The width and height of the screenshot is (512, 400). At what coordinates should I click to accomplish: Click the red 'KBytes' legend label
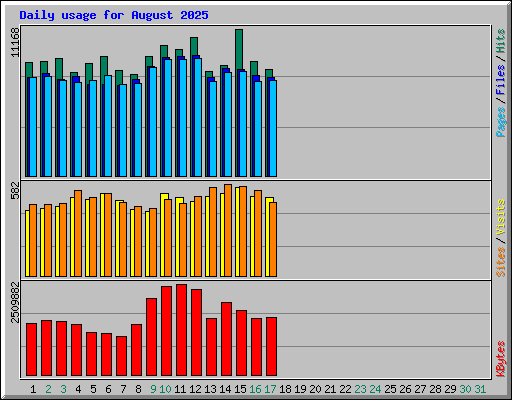pyautogui.click(x=500, y=359)
